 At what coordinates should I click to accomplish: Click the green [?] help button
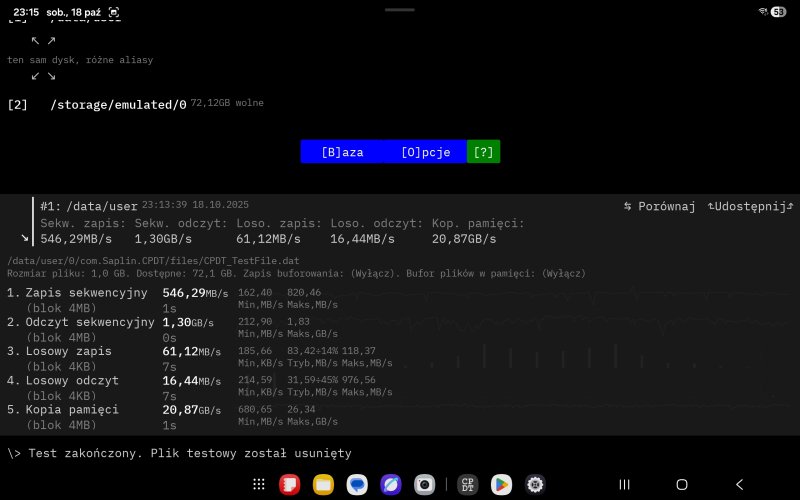coord(483,152)
